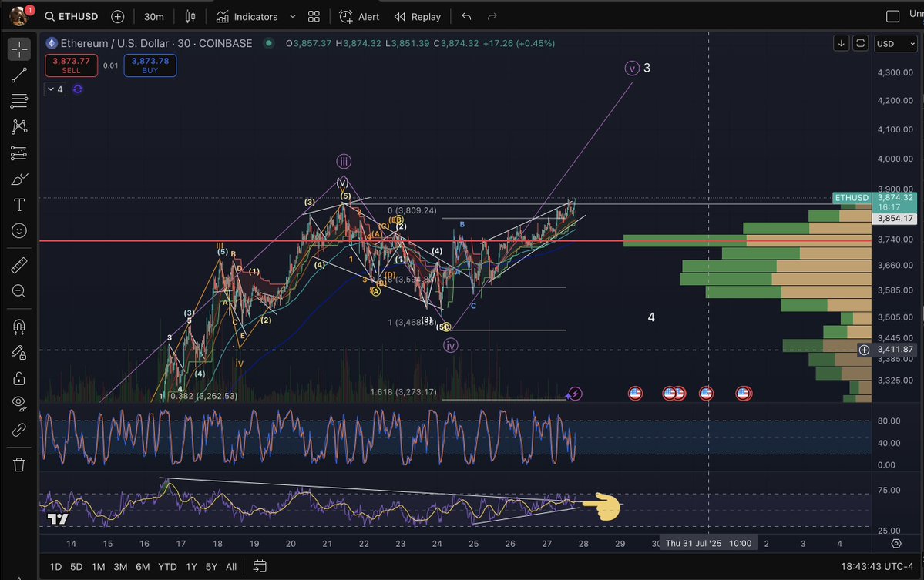This screenshot has height=580, width=924.
Task: Click the first US flag economic event
Action: click(x=635, y=394)
